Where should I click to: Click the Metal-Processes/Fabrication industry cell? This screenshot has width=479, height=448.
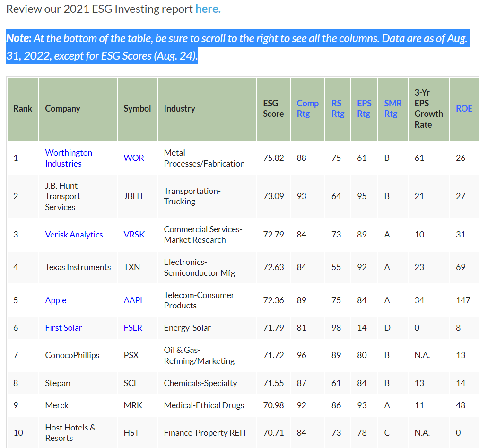(207, 158)
